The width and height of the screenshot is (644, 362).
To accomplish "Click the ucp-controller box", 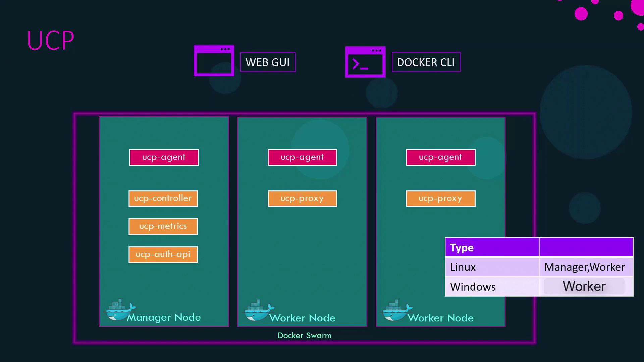I will [163, 198].
